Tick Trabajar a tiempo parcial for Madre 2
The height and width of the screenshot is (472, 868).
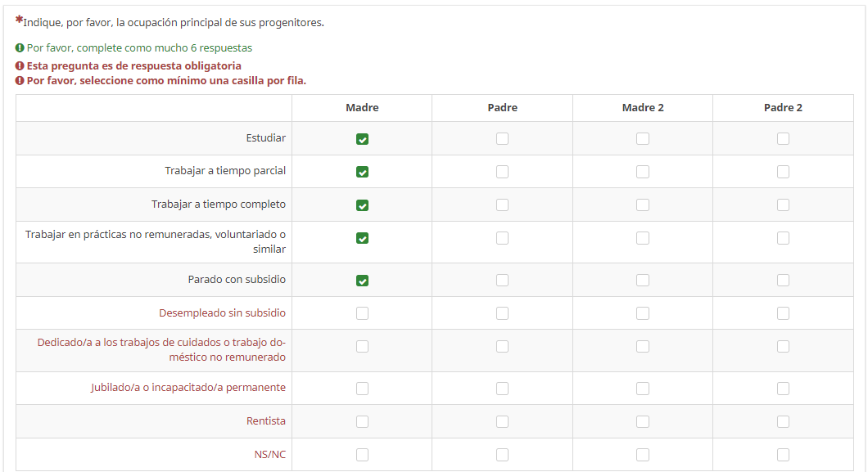(x=643, y=172)
